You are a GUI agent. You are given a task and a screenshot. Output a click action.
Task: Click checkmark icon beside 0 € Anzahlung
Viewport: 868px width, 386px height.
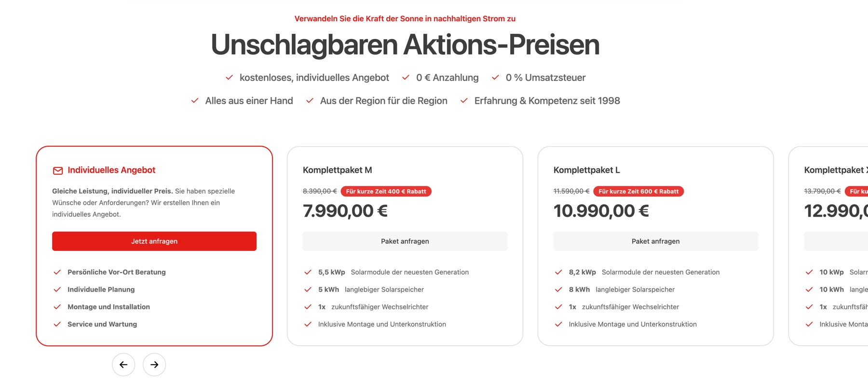pyautogui.click(x=406, y=78)
